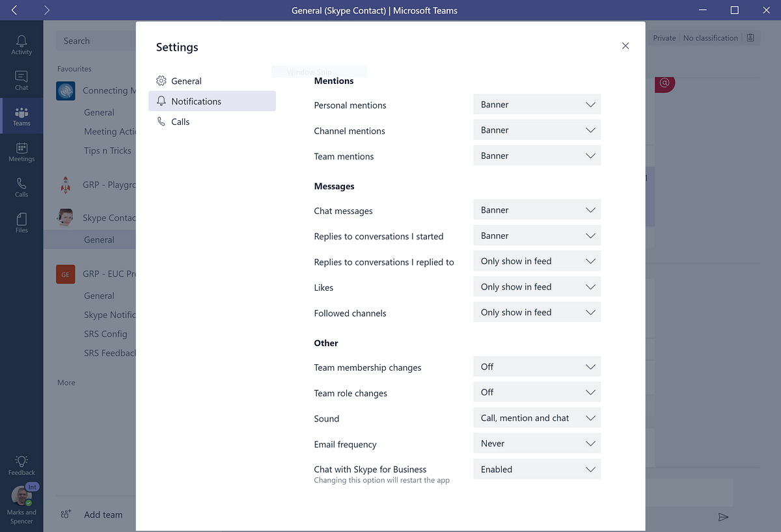Close the Microsoft Teams window

(766, 10)
